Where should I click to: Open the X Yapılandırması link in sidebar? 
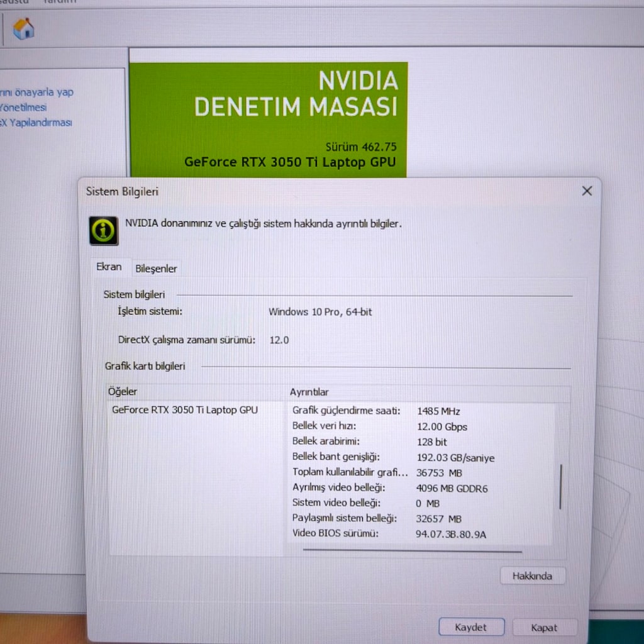pyautogui.click(x=36, y=123)
